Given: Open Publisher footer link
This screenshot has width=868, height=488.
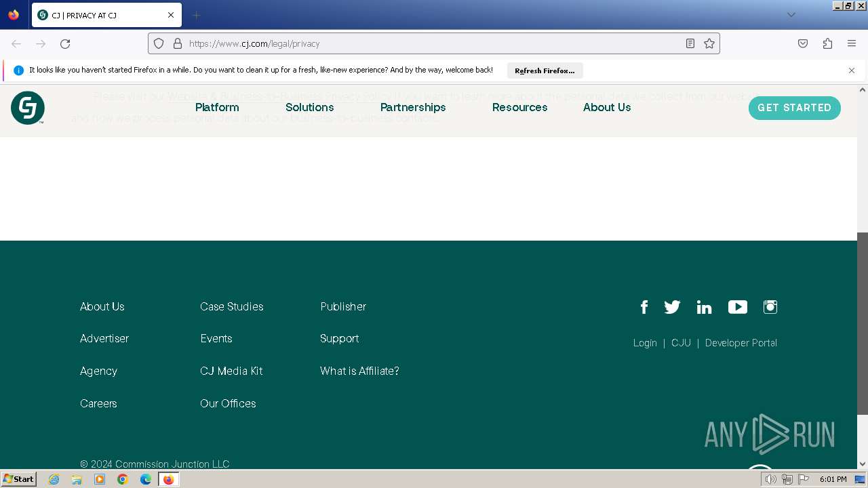Looking at the screenshot, I should [x=343, y=306].
